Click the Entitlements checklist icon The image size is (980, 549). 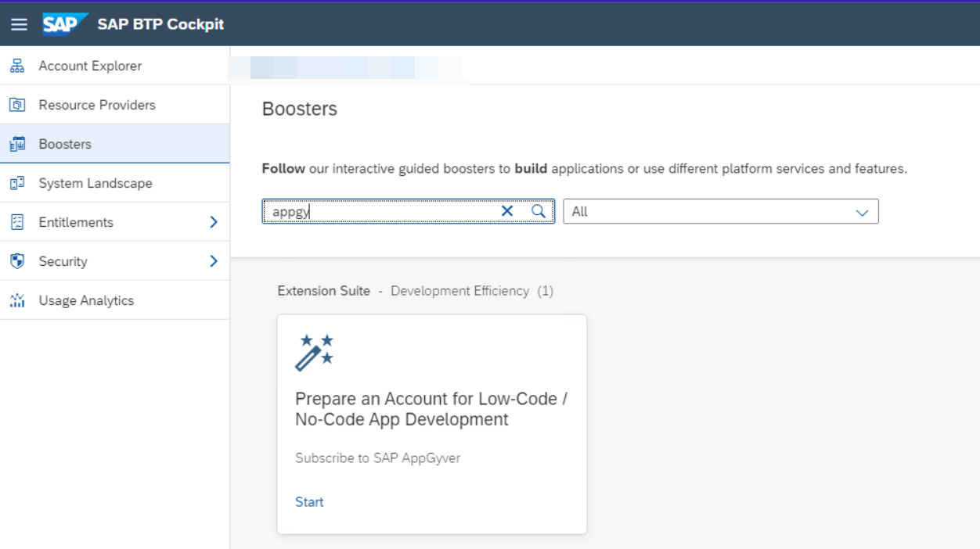(x=17, y=222)
